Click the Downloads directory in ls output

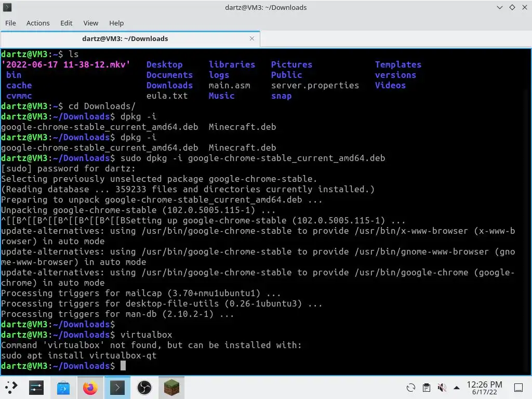click(169, 85)
